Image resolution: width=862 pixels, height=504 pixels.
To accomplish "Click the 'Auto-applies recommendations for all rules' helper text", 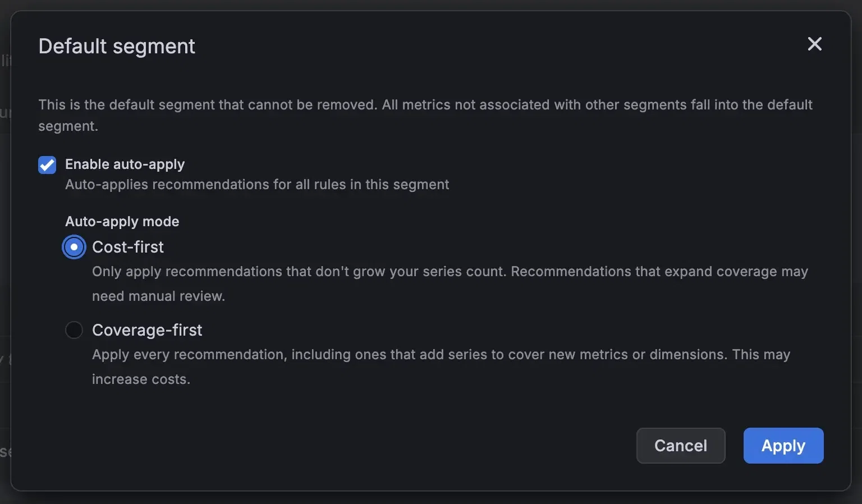I will 257,185.
